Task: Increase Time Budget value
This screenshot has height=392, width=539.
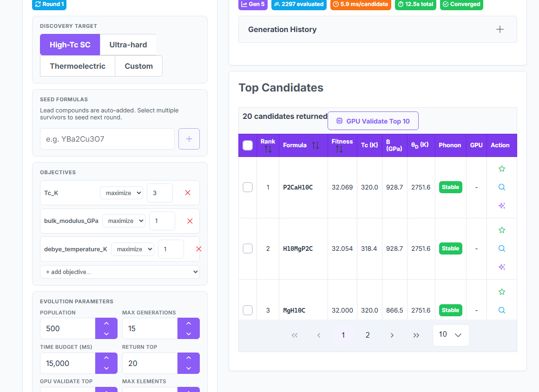Action: (x=106, y=358)
